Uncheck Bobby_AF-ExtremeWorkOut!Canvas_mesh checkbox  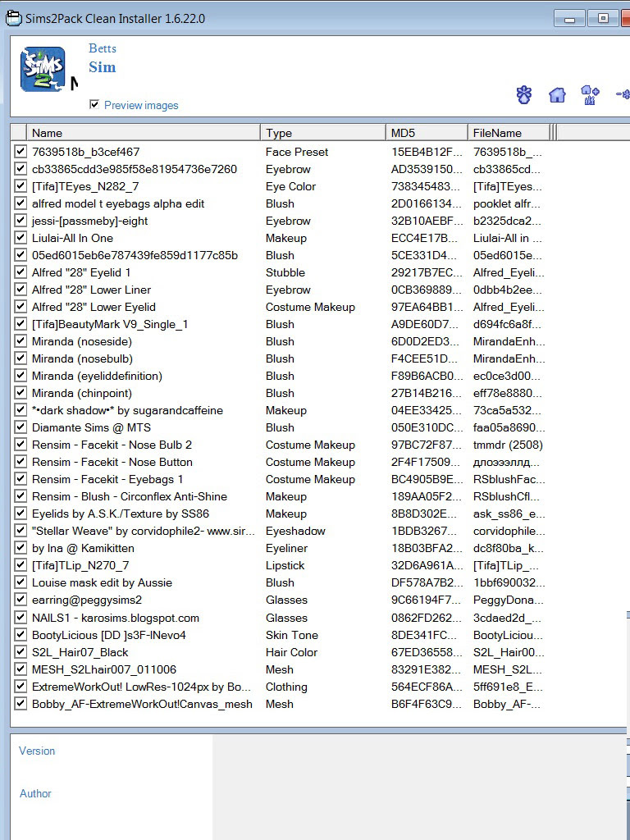21,704
